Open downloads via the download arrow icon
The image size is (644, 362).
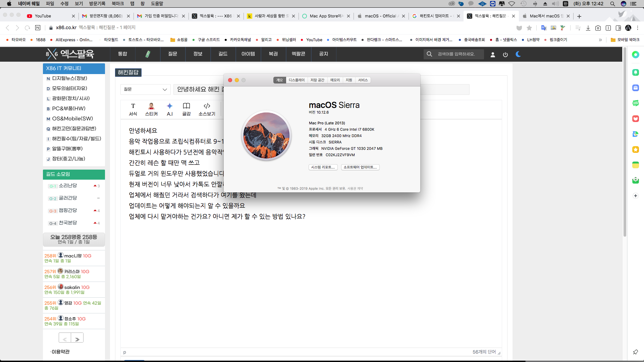pyautogui.click(x=588, y=28)
